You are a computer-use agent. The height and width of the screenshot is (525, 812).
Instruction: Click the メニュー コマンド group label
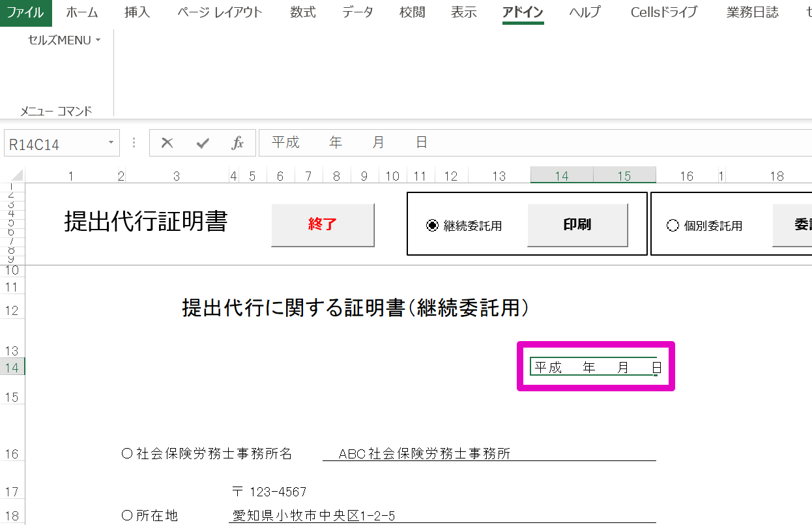(x=56, y=112)
